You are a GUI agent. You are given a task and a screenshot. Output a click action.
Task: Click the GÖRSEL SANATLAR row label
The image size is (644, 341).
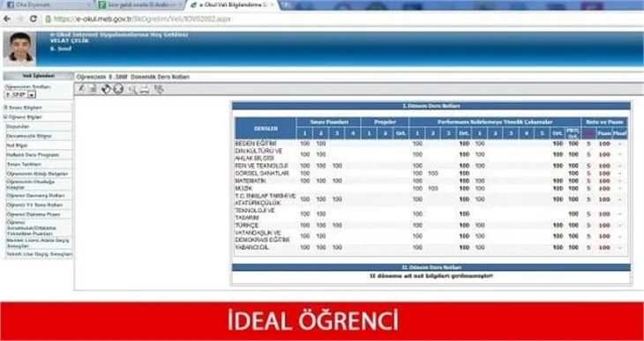point(262,174)
